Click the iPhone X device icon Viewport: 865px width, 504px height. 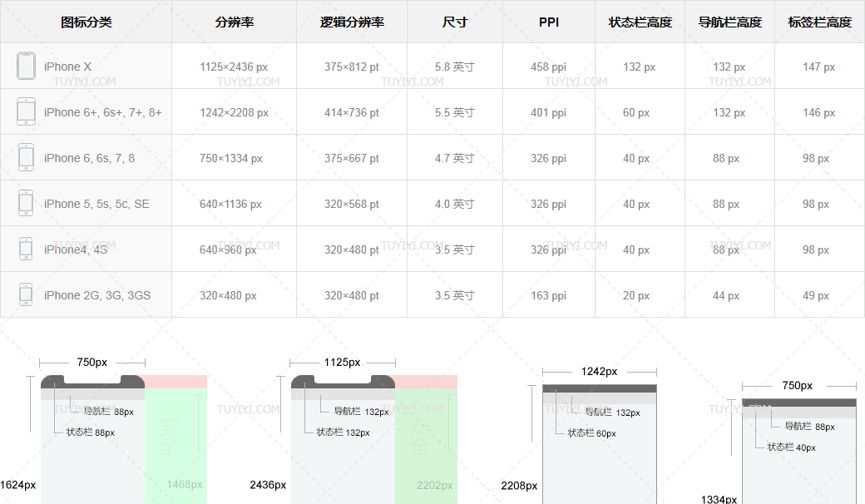pyautogui.click(x=26, y=66)
